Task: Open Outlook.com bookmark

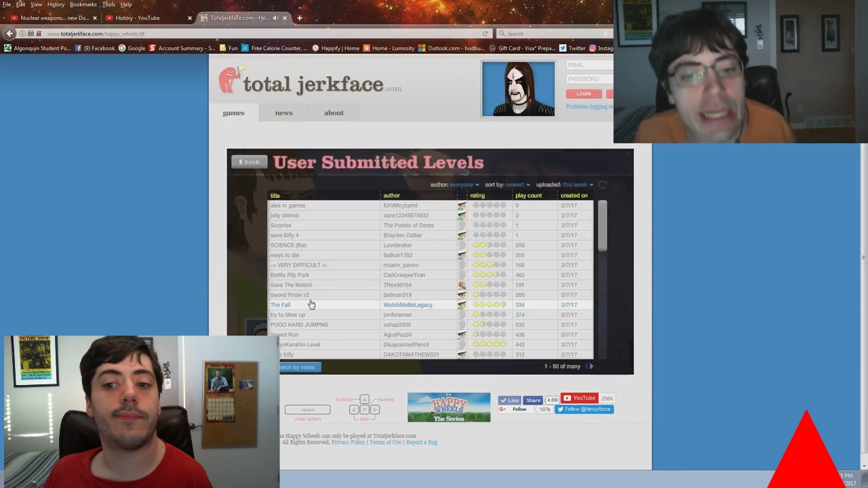Action: point(452,48)
